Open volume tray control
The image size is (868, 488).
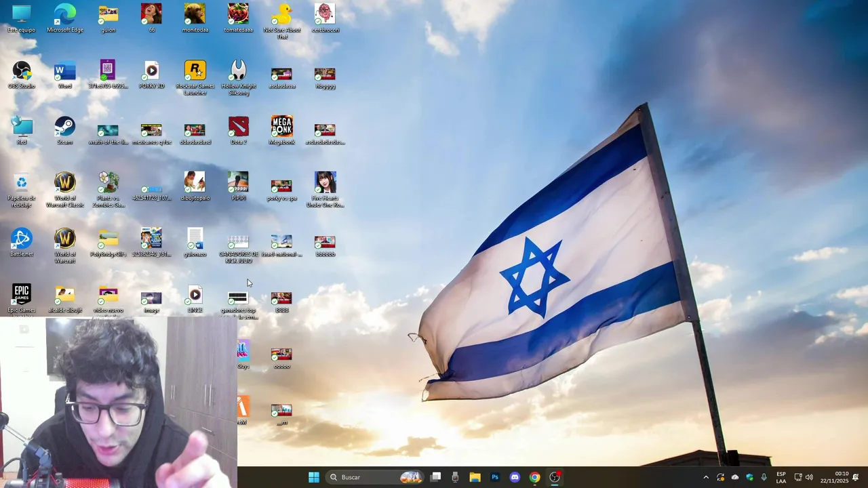[809, 477]
